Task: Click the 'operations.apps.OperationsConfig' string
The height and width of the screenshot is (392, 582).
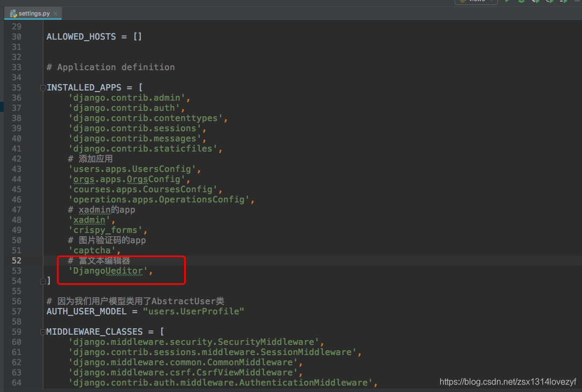Action: tap(158, 200)
